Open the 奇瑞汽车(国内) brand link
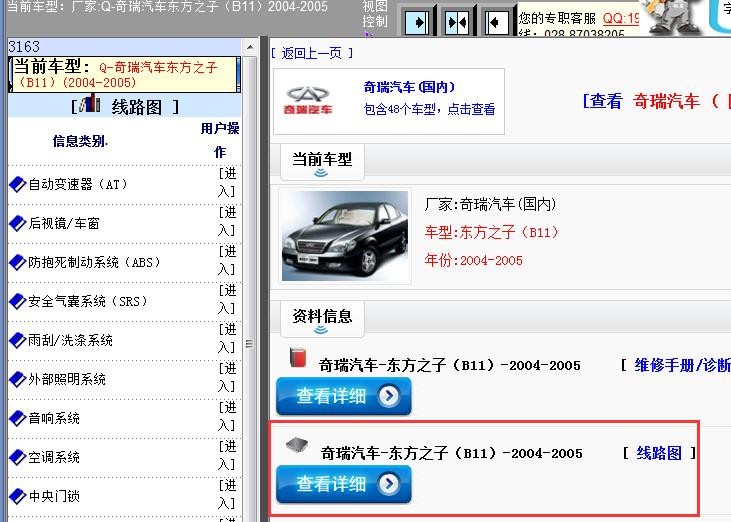Viewport: 731px width, 522px height. coord(409,87)
